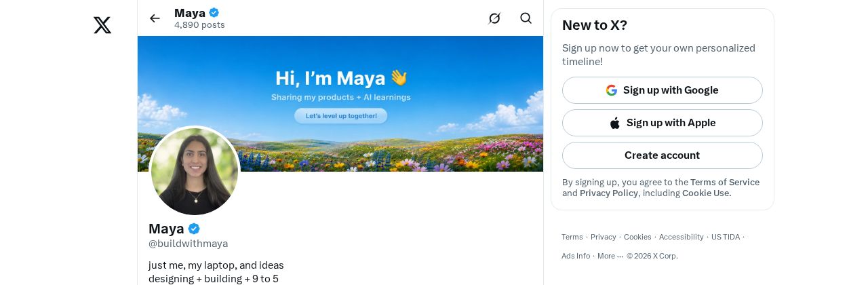The image size is (868, 285).
Task: Open the Cookie Use link
Action: pyautogui.click(x=707, y=193)
